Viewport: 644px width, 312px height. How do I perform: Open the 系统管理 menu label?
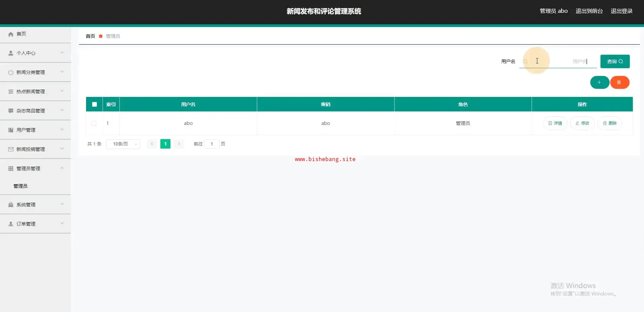(26, 205)
